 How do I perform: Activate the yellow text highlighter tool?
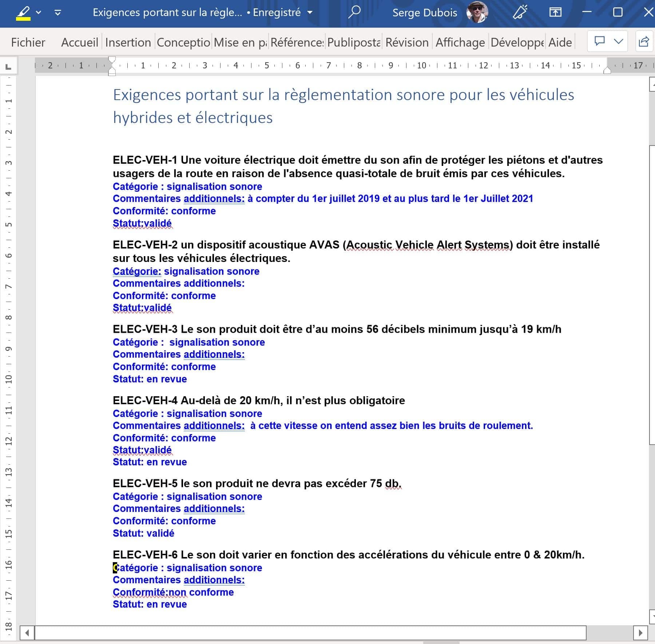23,13
